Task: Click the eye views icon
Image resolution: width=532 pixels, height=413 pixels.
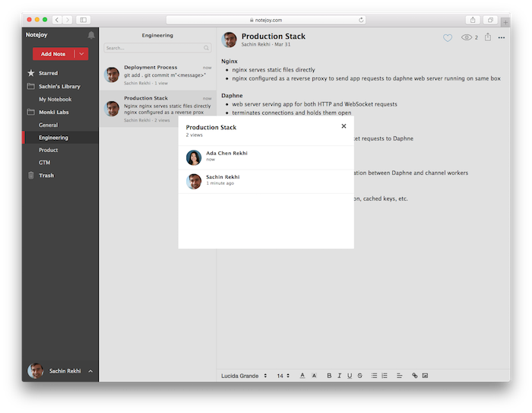Action: tap(467, 37)
